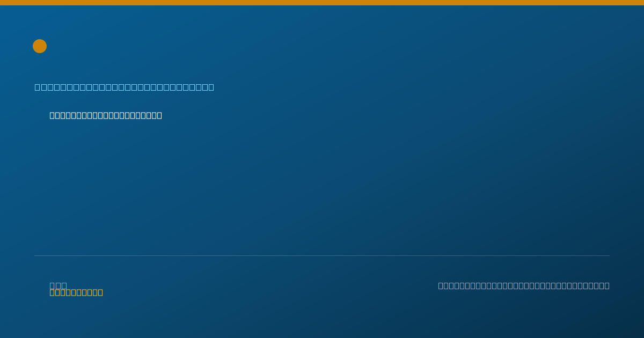Click the white subtitle text line

coord(106,115)
